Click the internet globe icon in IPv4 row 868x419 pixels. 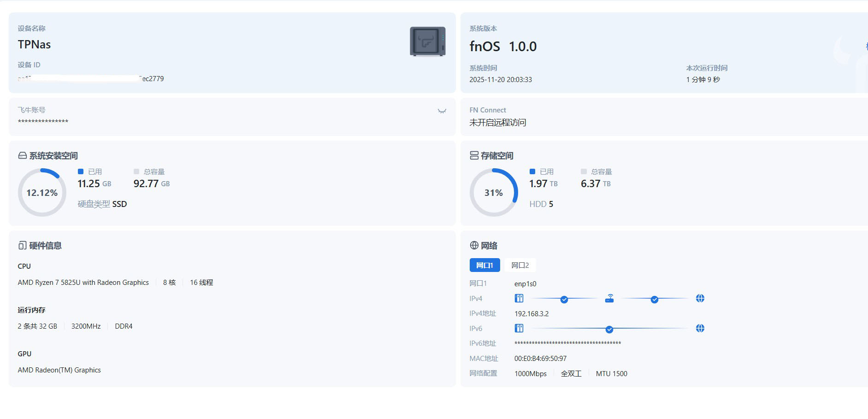[x=700, y=298]
